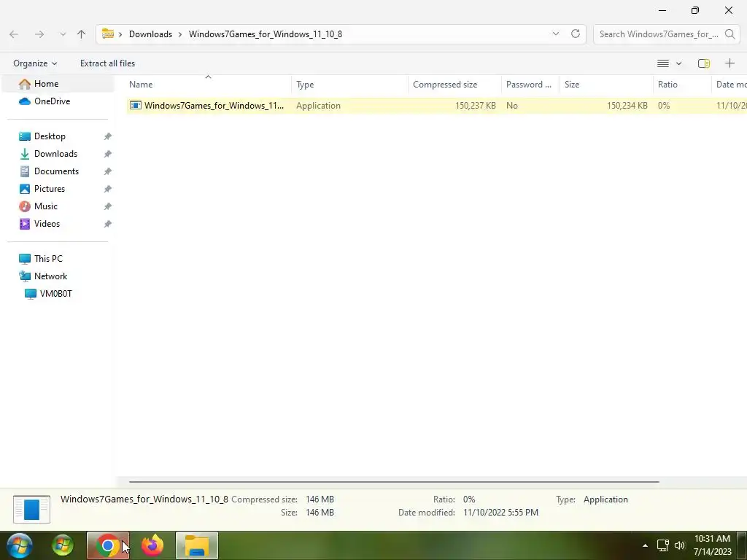
Task: Select the Windows7Games_for_Windows_11 application file
Action: click(x=436, y=106)
